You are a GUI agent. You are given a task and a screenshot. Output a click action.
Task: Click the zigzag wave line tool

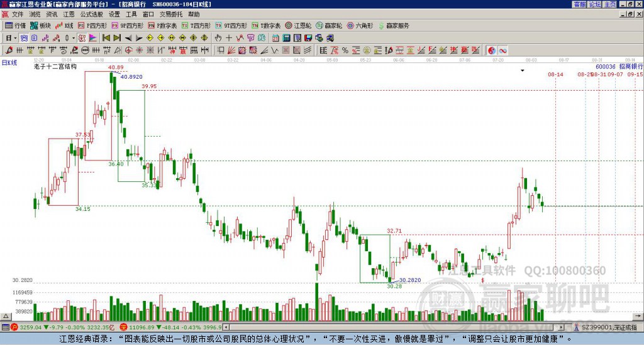275,50
